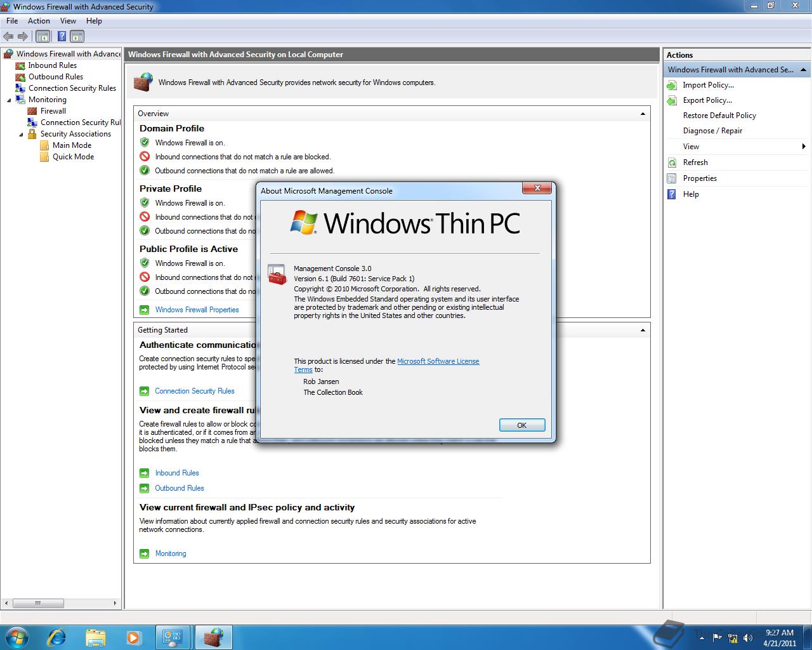
Task: Expand the View submenu arrow in Actions
Action: (803, 147)
